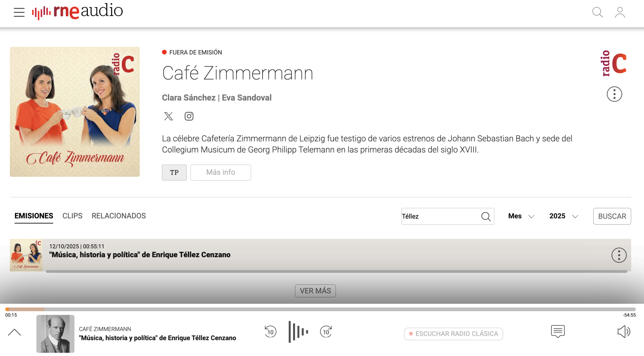This screenshot has height=356, width=644.
Task: Expand the player with the up chevron
Action: (14, 332)
